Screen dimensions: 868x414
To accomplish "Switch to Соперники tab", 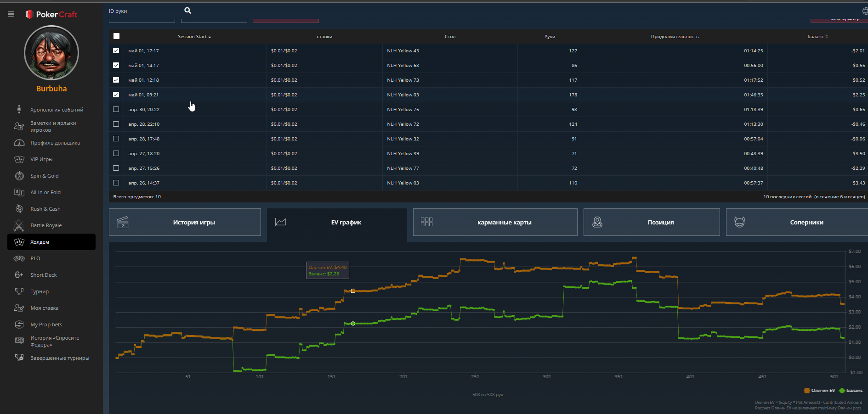I will tap(797, 222).
